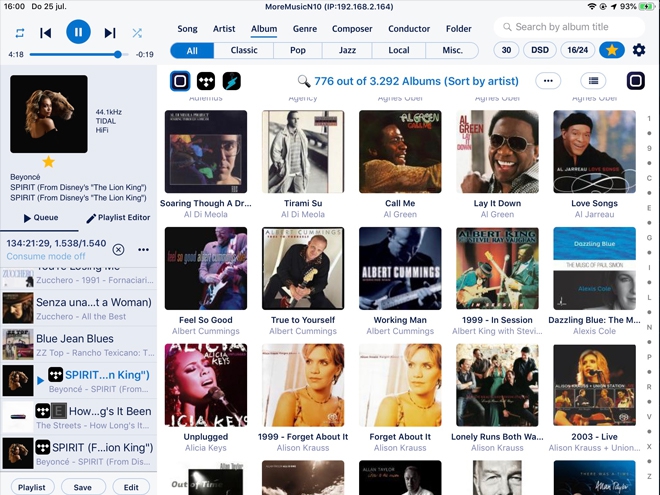Open the Folder tab
Viewport: 660px width, 495px height.
click(x=458, y=29)
